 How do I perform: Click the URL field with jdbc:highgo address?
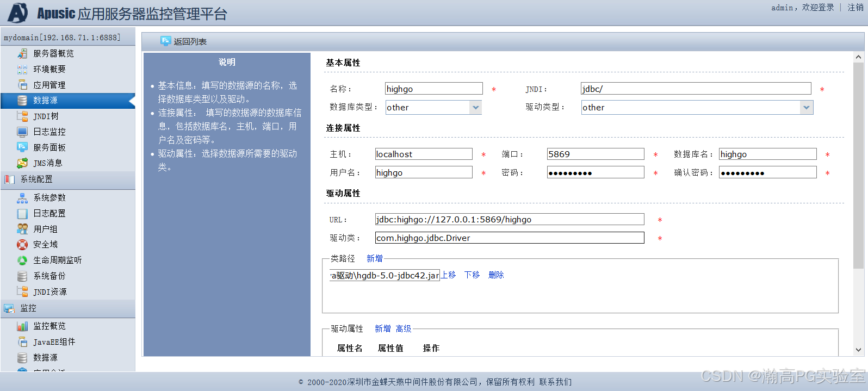(510, 219)
